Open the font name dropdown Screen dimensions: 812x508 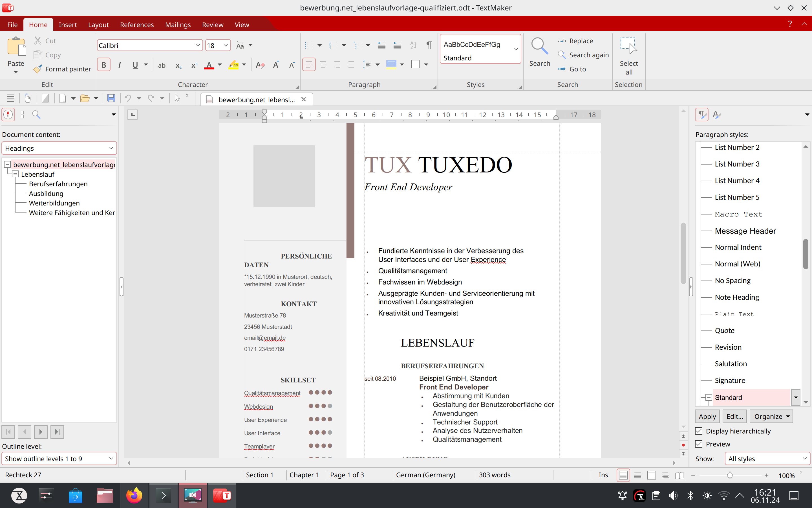[x=198, y=45]
